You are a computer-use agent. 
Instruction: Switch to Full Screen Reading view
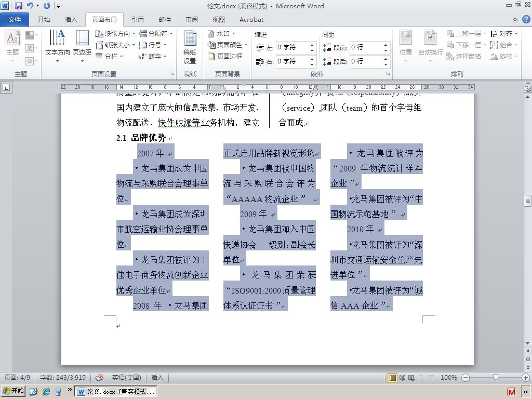pos(403,378)
